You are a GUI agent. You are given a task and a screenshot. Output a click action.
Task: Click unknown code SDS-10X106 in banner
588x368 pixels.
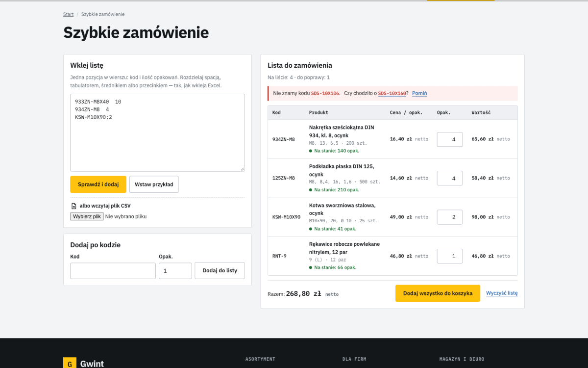[x=325, y=93]
